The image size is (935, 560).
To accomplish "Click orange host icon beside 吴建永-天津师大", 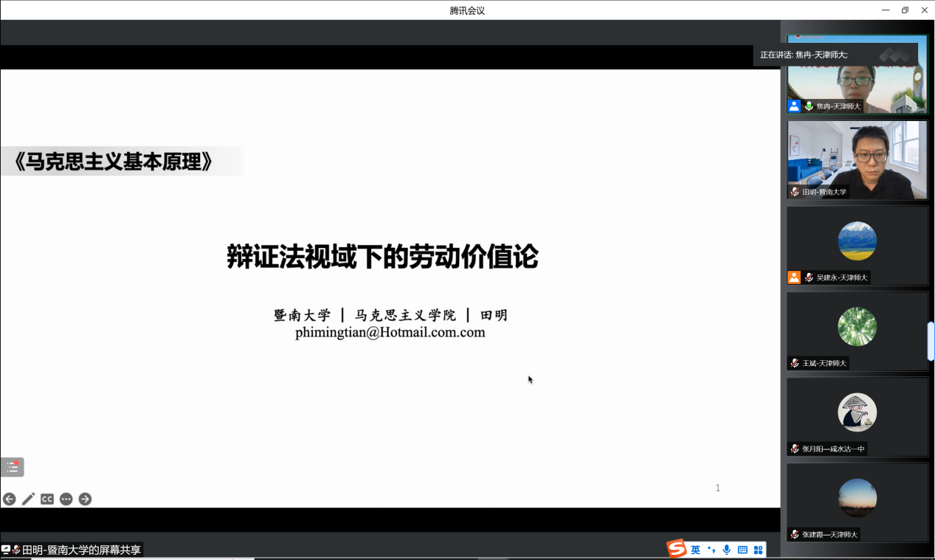I will click(x=794, y=277).
